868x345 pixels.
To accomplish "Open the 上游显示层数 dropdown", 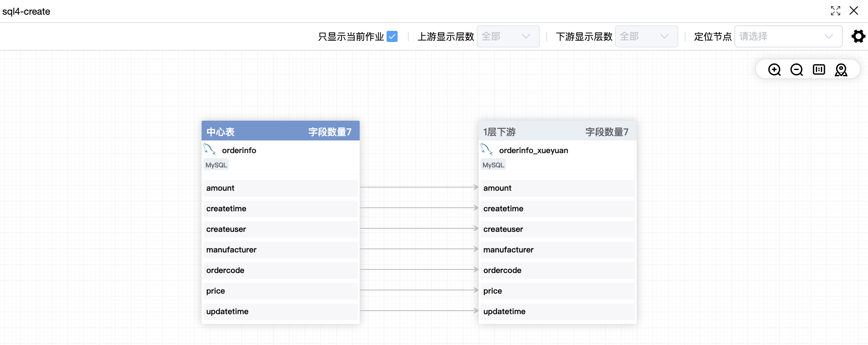I will click(508, 36).
